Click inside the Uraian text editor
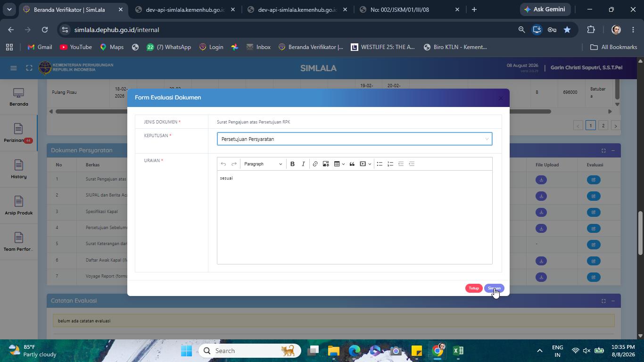644x362 pixels. click(x=355, y=217)
